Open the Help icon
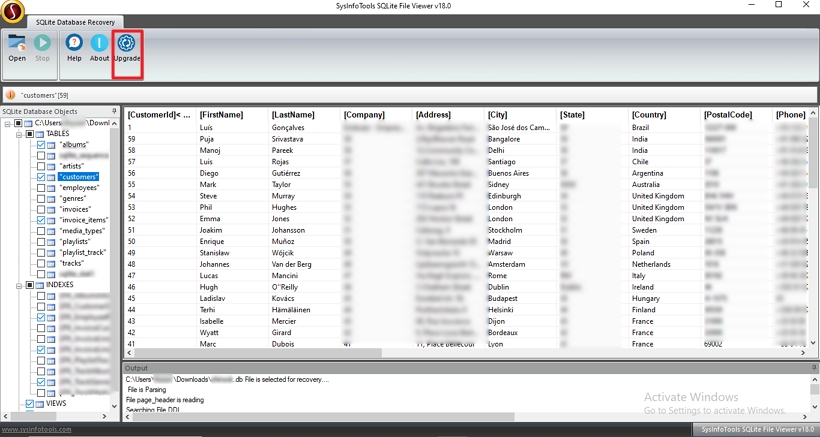 coord(74,43)
